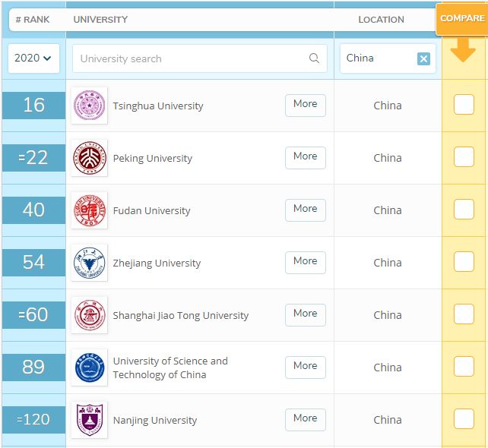Click the Nanjing University logo
Screen dimensions: 488x448
click(89, 420)
